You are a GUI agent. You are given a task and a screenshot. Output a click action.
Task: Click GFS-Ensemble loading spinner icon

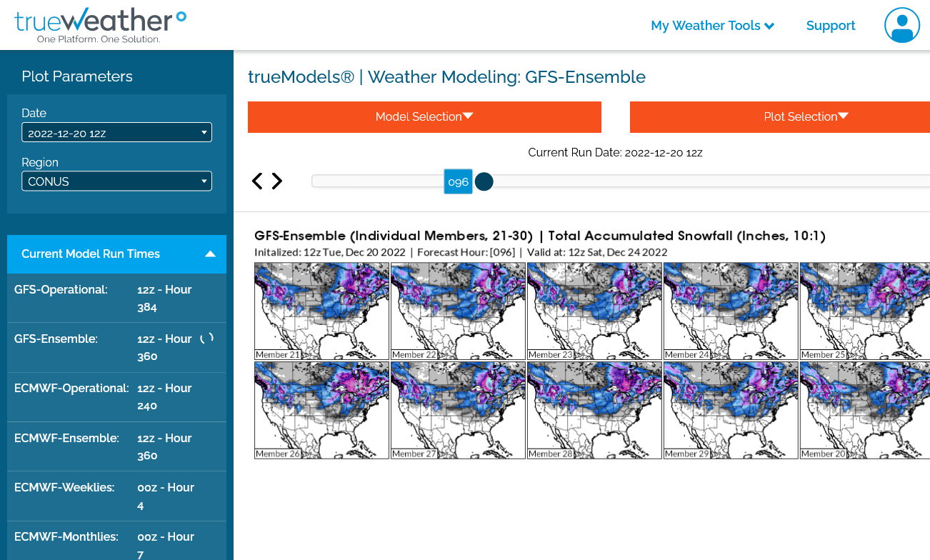click(206, 339)
